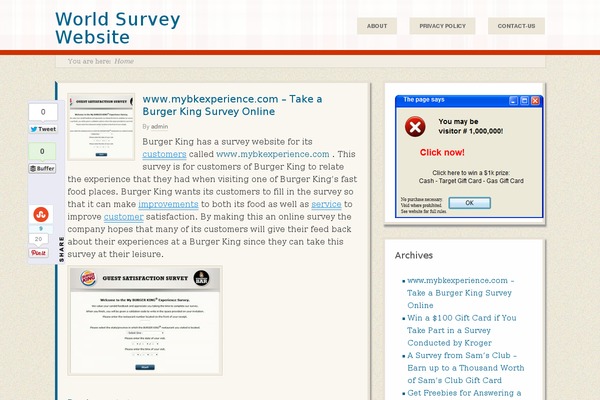Open archive link about Kroger $100 Gift Card

(x=461, y=330)
